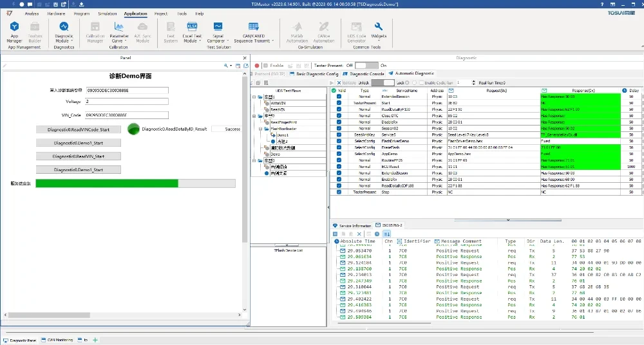Close the Panel window
Viewport: 644px width, 345px height.
pos(245,58)
